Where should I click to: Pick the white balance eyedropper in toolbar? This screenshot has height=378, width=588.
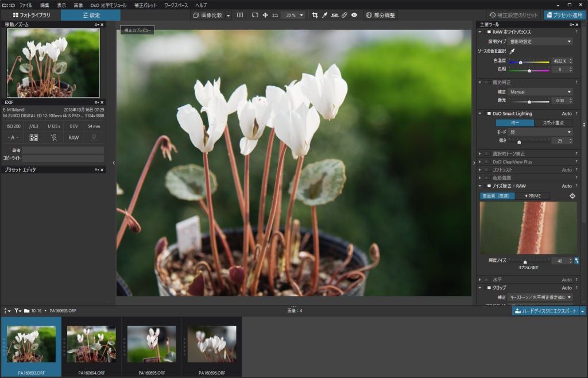(x=325, y=15)
